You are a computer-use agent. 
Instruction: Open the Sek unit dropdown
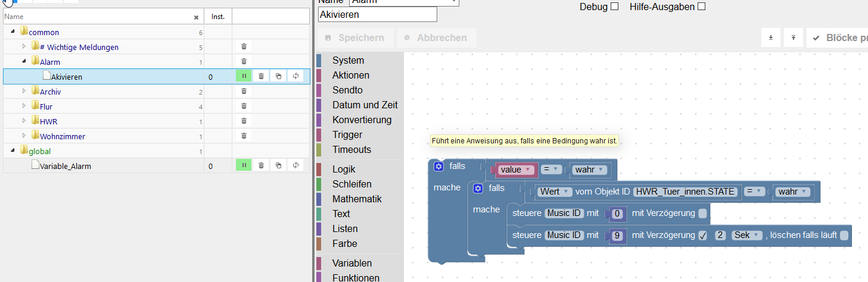coord(747,235)
